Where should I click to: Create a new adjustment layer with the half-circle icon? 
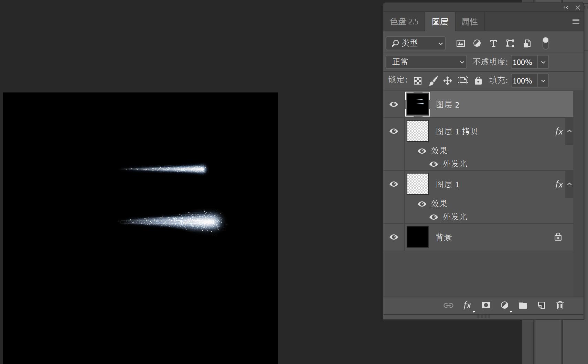click(x=504, y=305)
